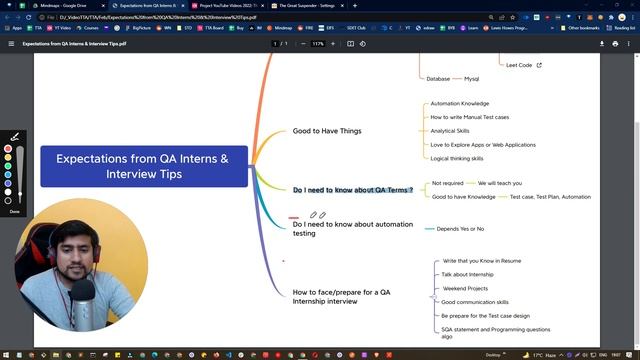Pick the dark blue pen color
The height and width of the screenshot is (360, 640).
tap(8, 183)
